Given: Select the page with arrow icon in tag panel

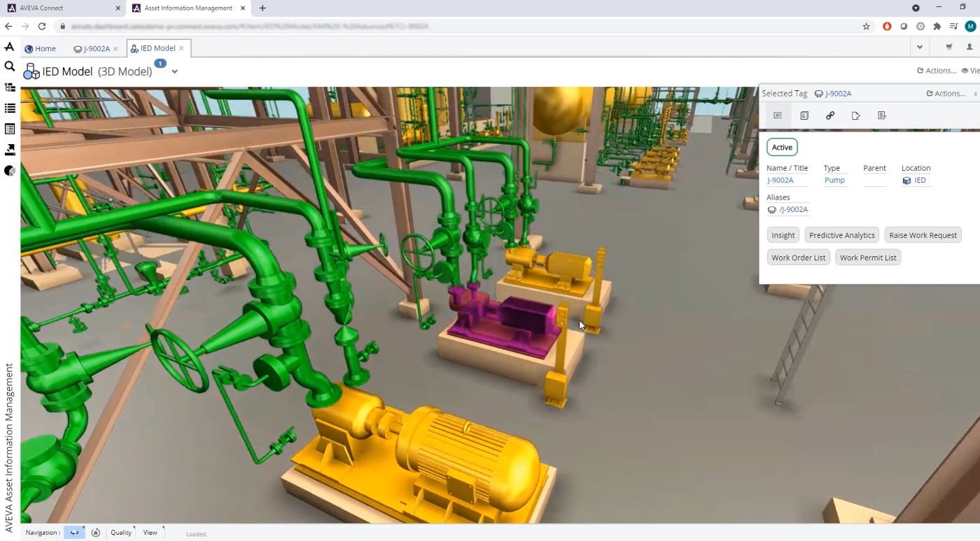Looking at the screenshot, I should pos(856,115).
